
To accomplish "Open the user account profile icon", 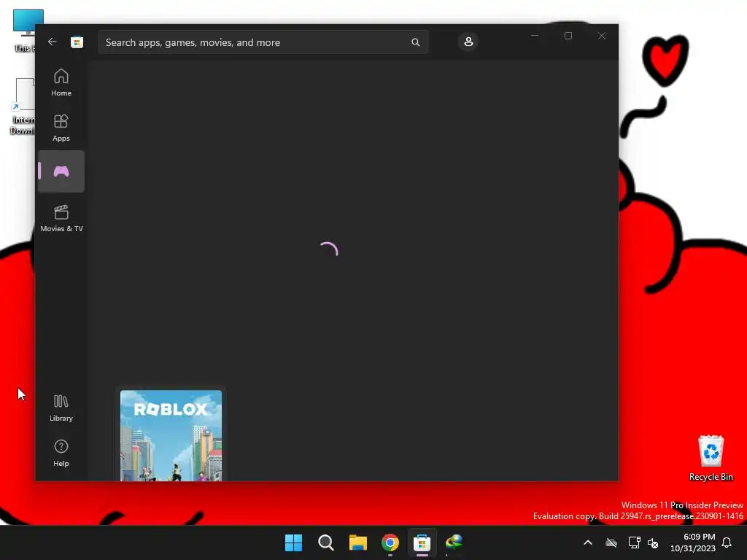I will click(468, 42).
